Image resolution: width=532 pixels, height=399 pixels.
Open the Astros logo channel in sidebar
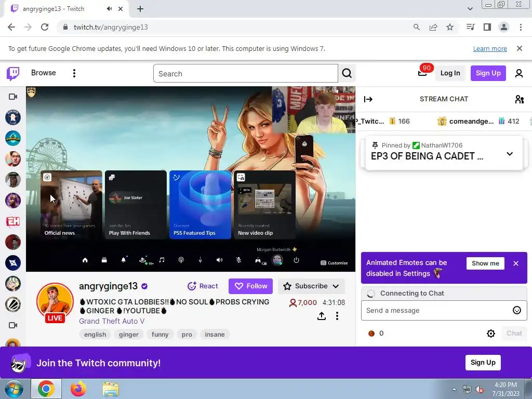(x=13, y=117)
